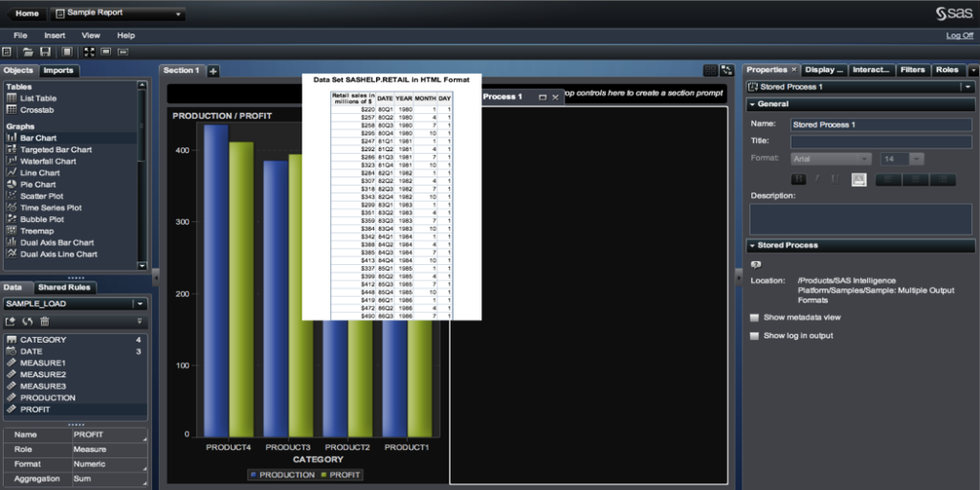The width and height of the screenshot is (980, 490).
Task: Click the new report icon in the toolbar
Action: [7, 52]
